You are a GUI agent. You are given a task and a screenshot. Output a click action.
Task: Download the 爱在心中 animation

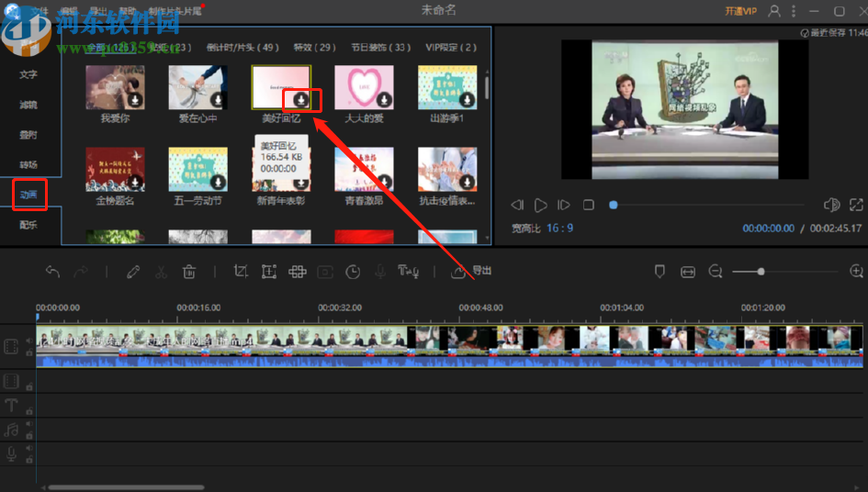click(218, 100)
